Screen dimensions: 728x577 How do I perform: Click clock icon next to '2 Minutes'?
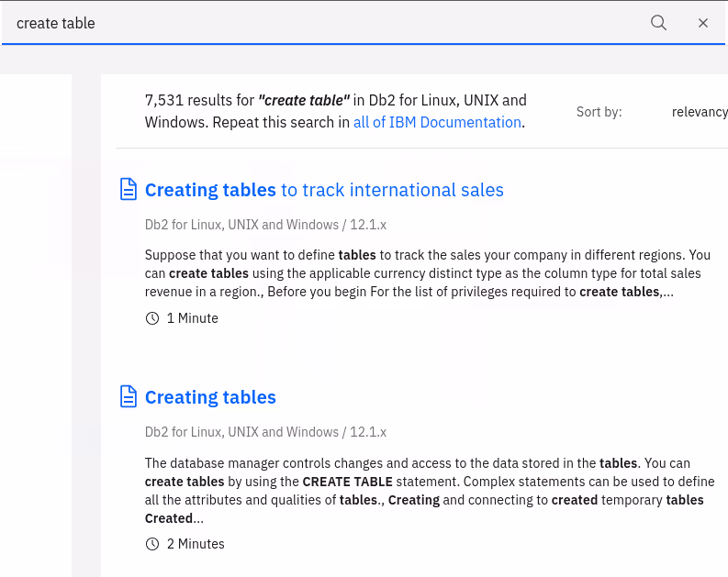(x=152, y=544)
